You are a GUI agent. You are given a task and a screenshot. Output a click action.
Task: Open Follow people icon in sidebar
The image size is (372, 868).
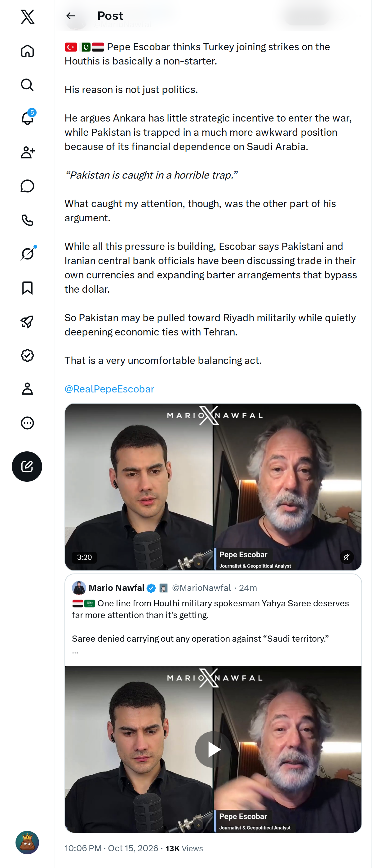point(27,153)
